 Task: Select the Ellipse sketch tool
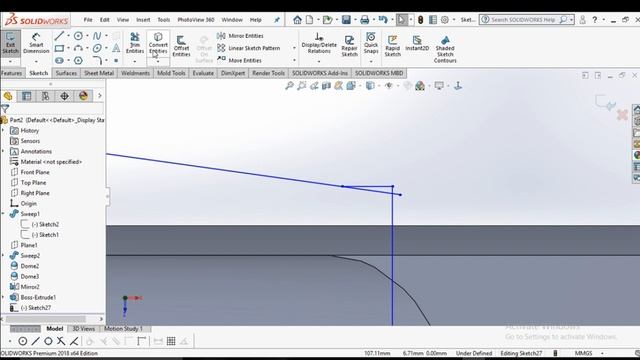pos(97,48)
